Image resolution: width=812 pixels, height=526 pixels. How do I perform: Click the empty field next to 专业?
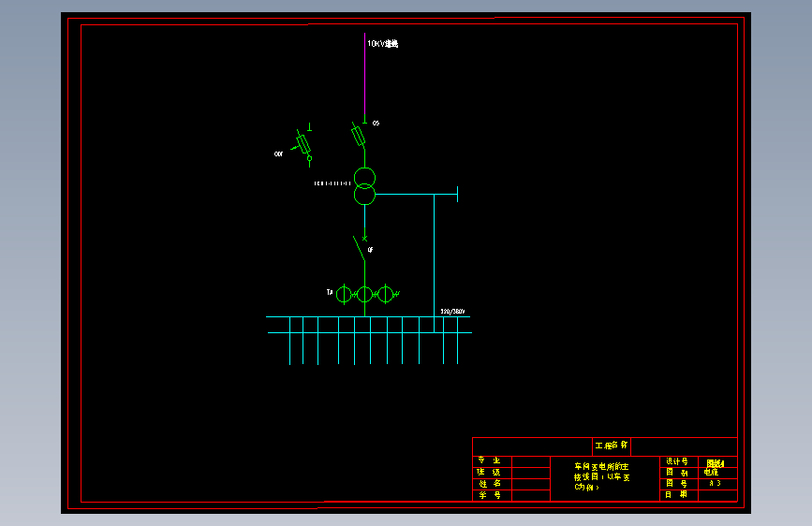[531, 461]
